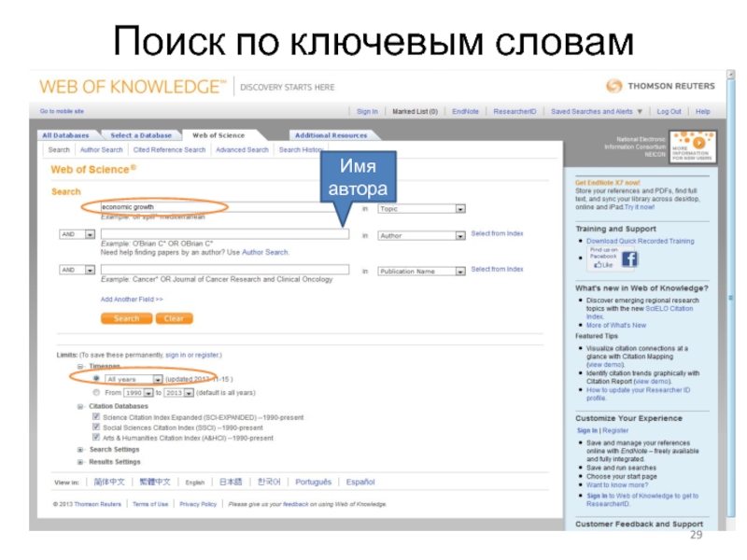
Task: Switch to the Additional Resources tab
Action: pos(331,135)
